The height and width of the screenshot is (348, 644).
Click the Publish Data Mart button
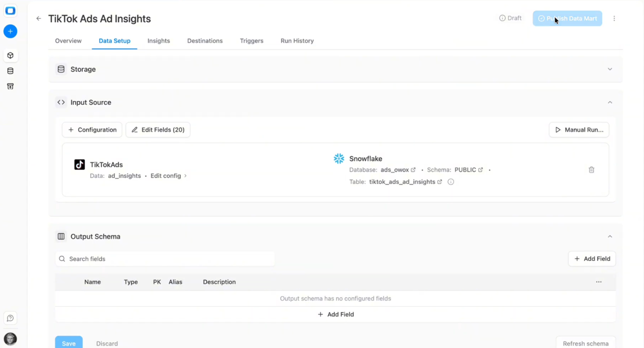coord(567,18)
